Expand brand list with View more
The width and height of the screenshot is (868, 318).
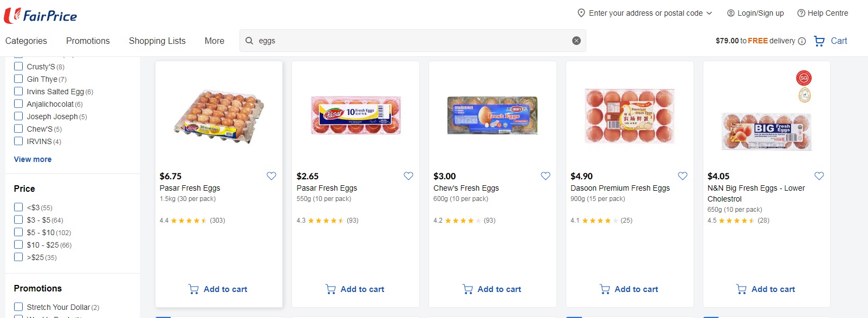tap(33, 159)
